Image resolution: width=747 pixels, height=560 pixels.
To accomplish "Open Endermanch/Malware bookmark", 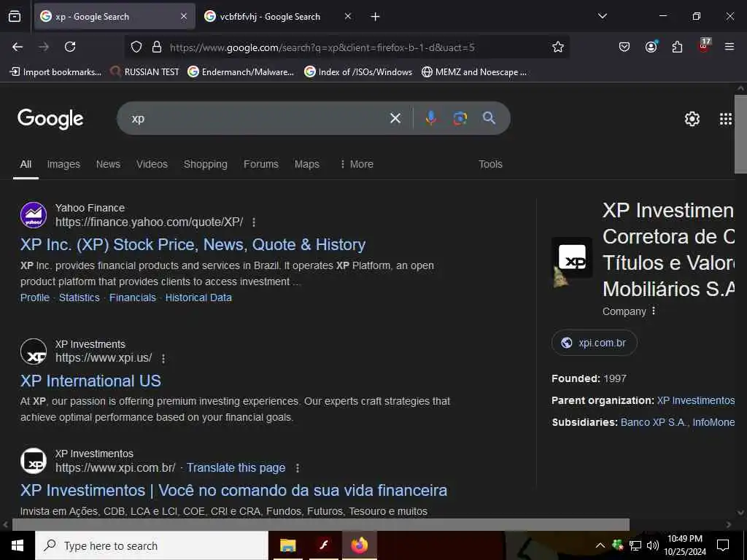I will coord(241,72).
